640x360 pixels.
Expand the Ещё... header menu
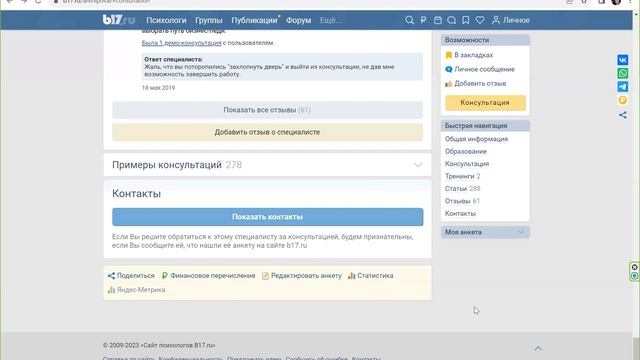pyautogui.click(x=330, y=20)
